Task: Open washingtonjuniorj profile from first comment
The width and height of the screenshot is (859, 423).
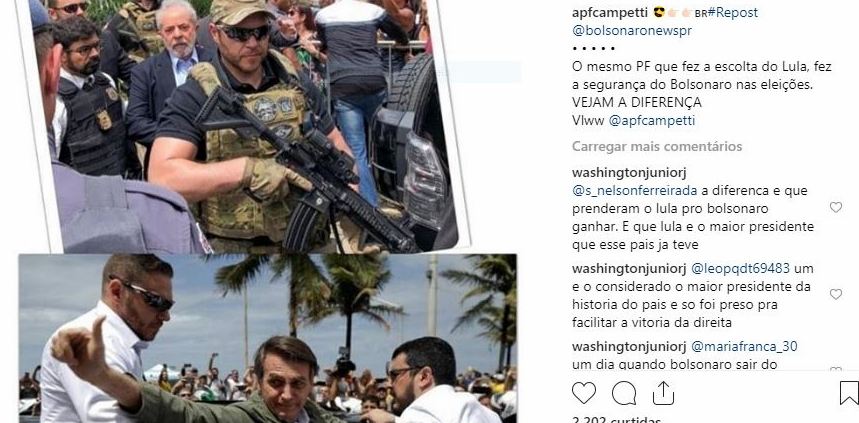Action: tap(629, 173)
